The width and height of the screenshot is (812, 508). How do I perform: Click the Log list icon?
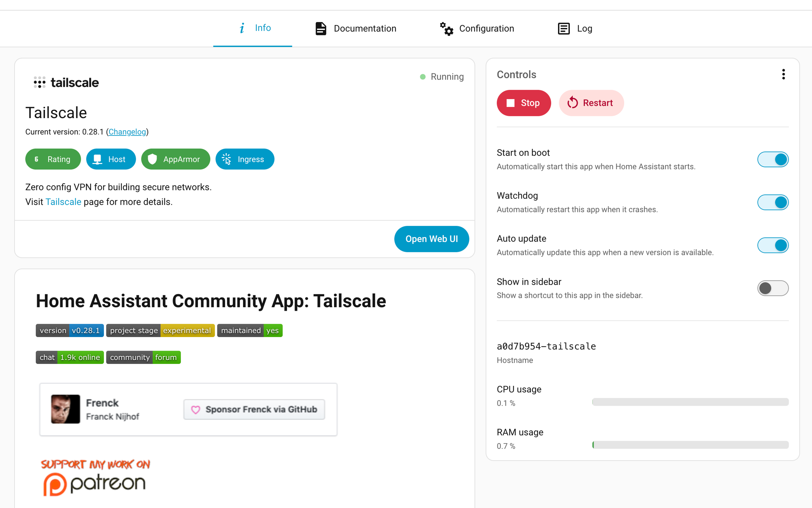[x=564, y=29]
